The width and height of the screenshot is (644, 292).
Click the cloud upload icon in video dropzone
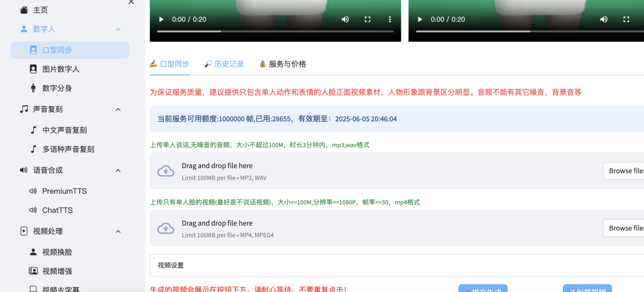(x=166, y=228)
